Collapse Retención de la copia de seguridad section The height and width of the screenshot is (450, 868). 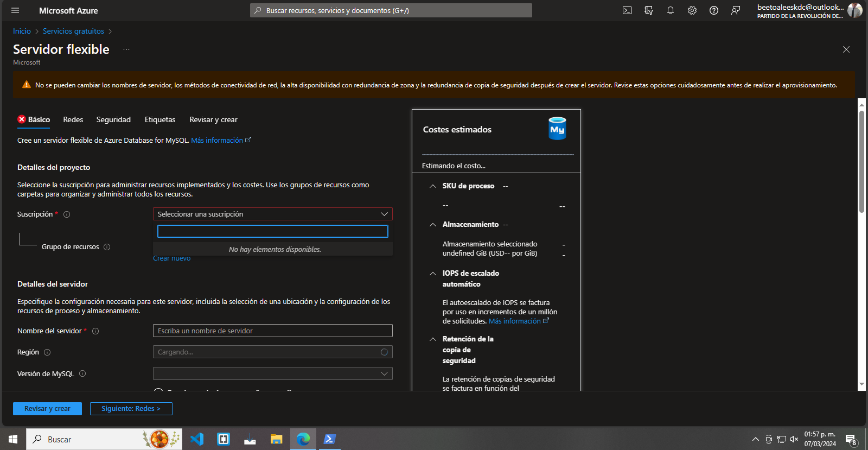pos(433,339)
